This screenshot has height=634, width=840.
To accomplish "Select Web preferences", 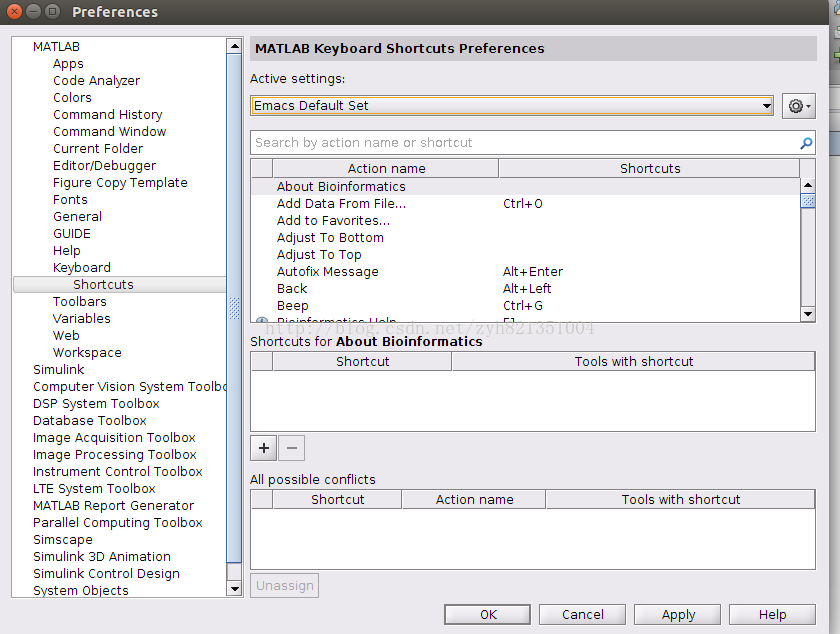I will click(x=66, y=335).
